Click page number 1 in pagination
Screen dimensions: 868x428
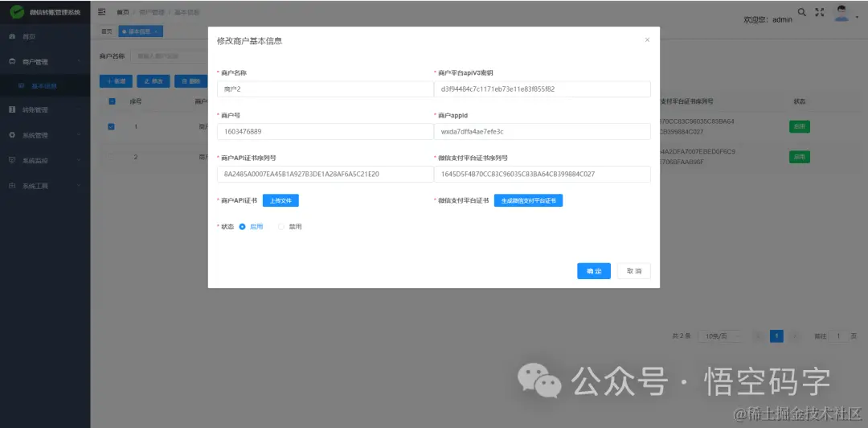coord(776,336)
